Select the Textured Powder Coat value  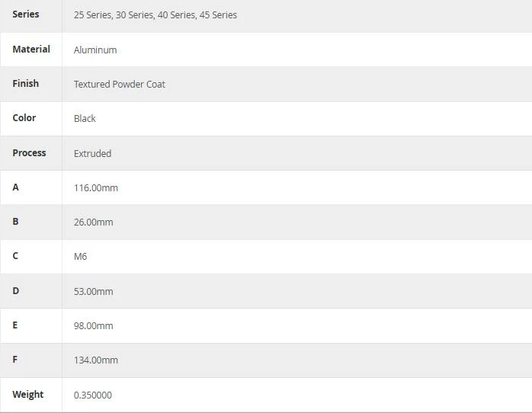[120, 84]
